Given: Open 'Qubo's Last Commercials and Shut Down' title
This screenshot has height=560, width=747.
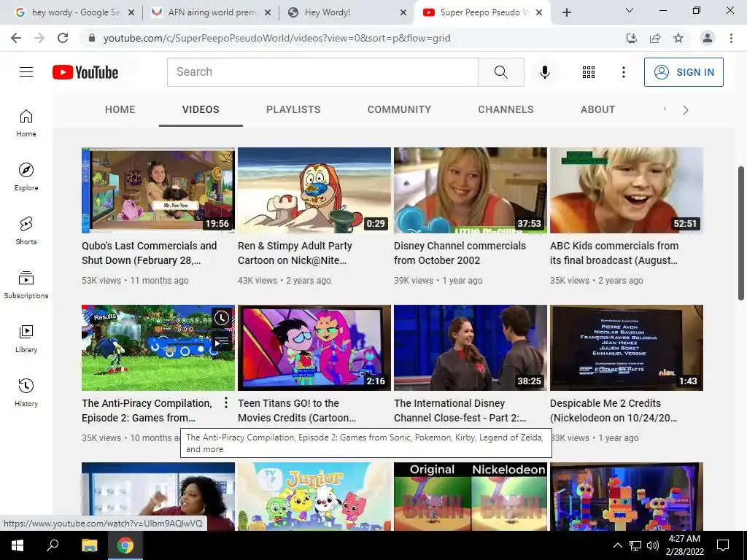Looking at the screenshot, I should (x=149, y=253).
